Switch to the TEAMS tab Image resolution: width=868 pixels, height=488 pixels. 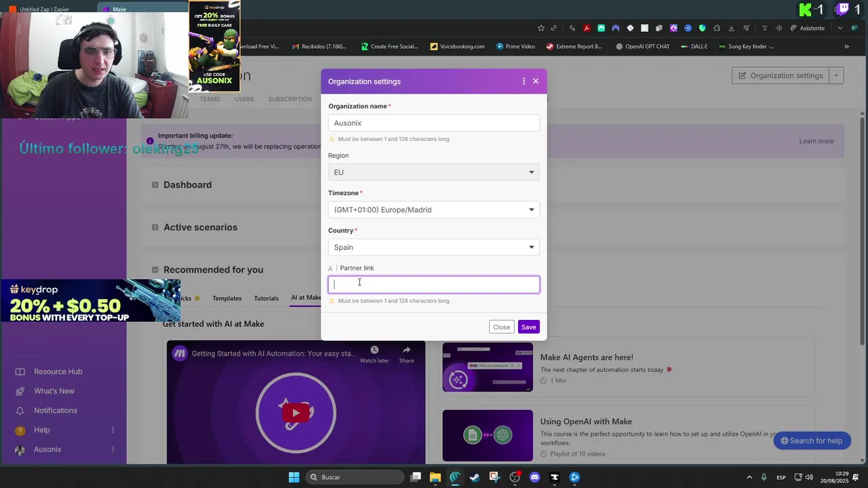210,99
